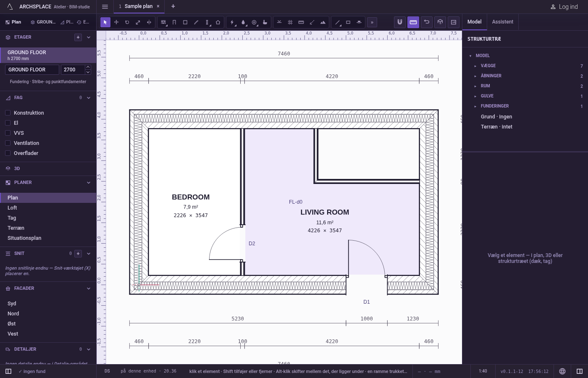Screen dimensions: 588x378
Task: Toggle the highlighted ruler dimensions button
Action: tap(413, 22)
